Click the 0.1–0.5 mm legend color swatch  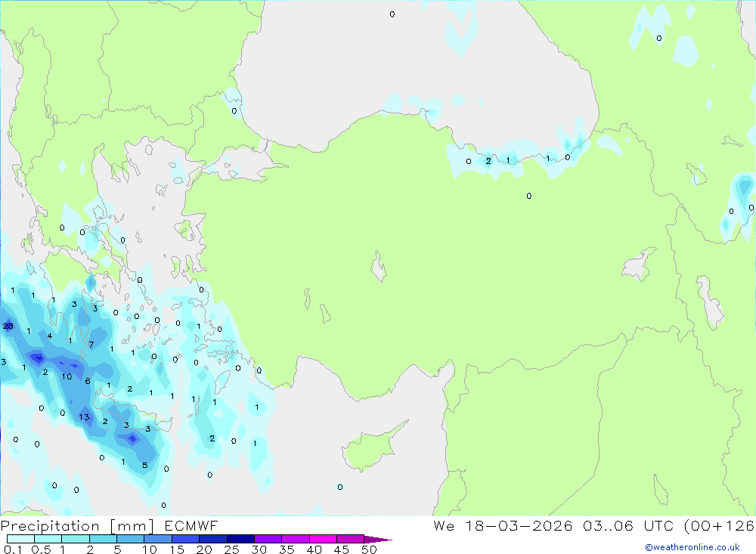20,539
